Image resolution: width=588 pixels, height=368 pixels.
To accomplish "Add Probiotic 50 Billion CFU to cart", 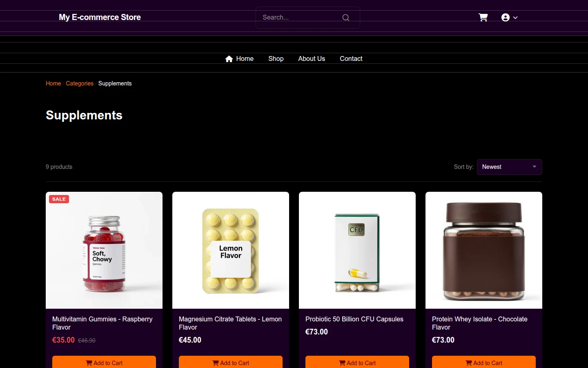I will 357,363.
